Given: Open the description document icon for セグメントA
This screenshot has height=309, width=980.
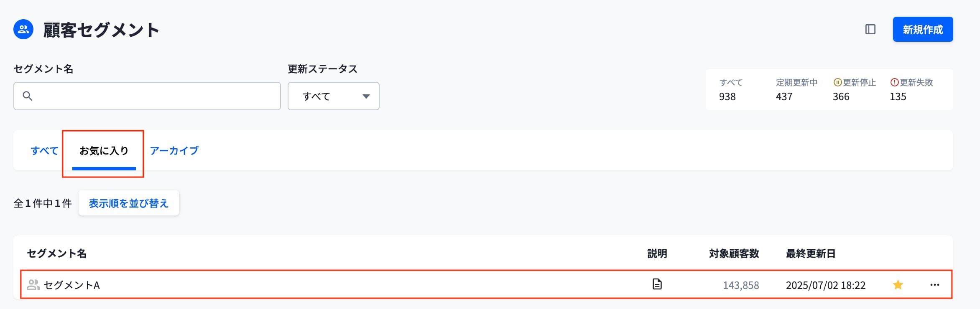Looking at the screenshot, I should [x=657, y=284].
